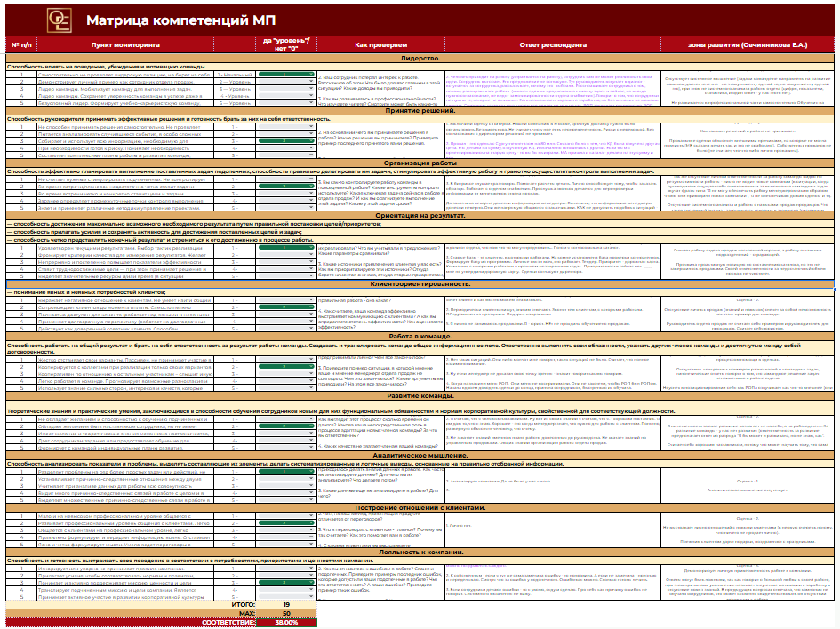Click "Не способен принимать решения самостоятельно" row
The width and height of the screenshot is (840, 629).
125,127
